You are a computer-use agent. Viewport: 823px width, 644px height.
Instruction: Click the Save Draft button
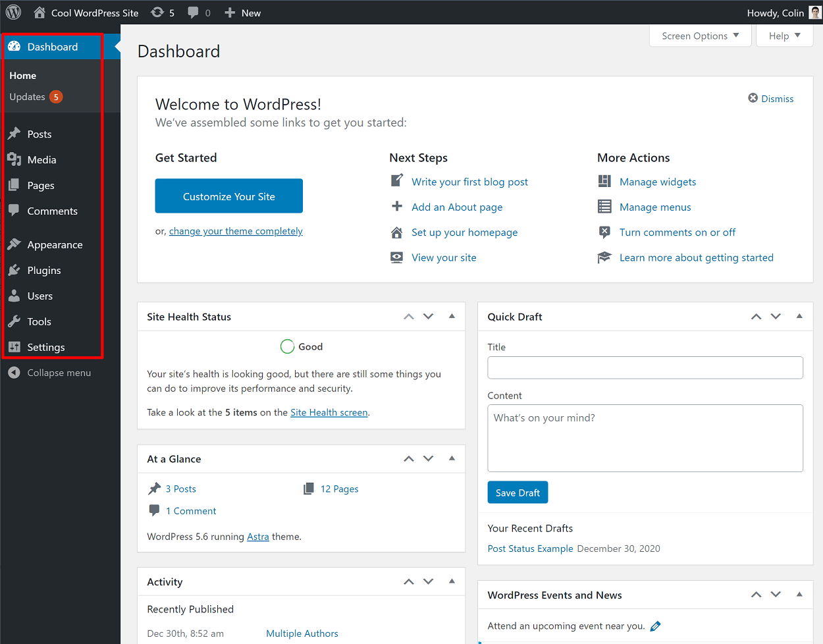(518, 493)
